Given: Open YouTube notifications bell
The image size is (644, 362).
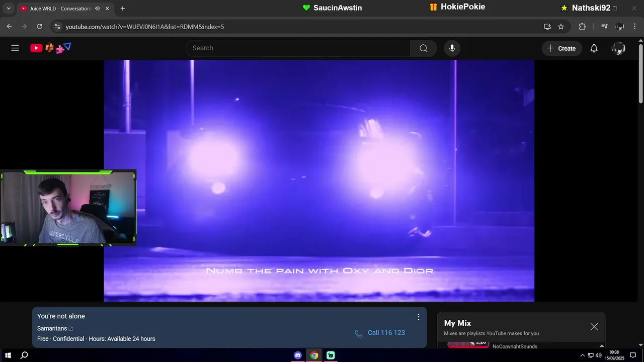Looking at the screenshot, I should click(x=594, y=48).
